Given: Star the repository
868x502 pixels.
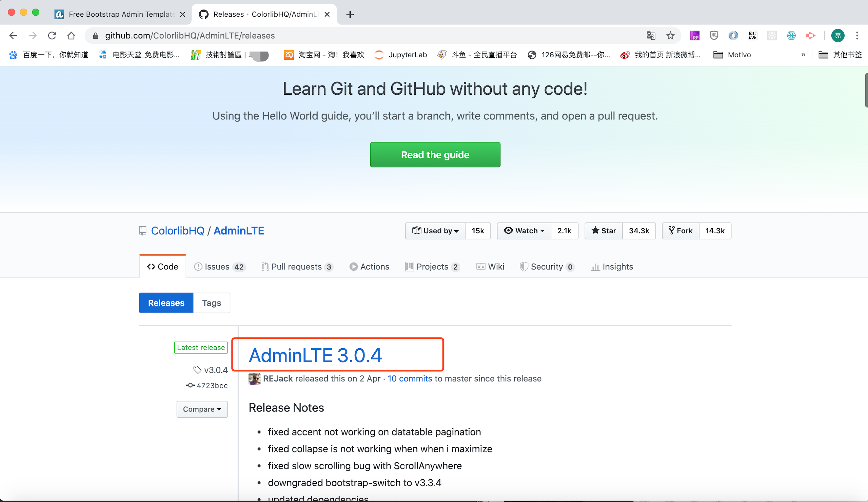Looking at the screenshot, I should pos(604,231).
